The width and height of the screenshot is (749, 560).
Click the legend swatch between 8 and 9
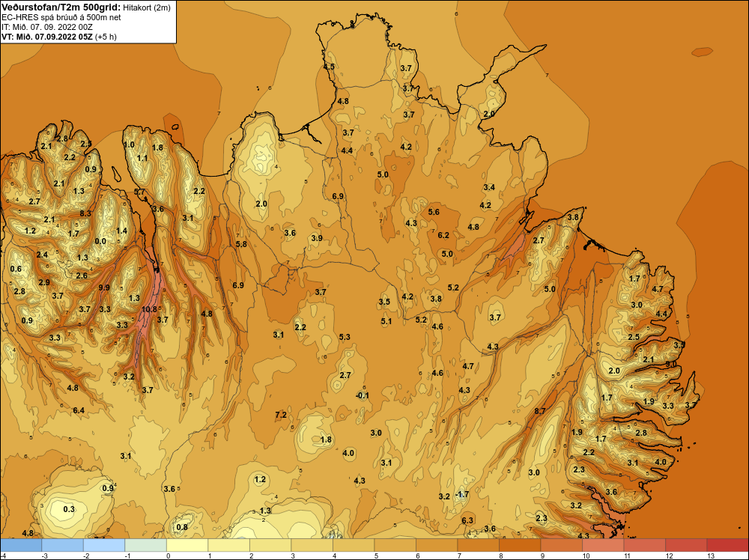coord(520,545)
